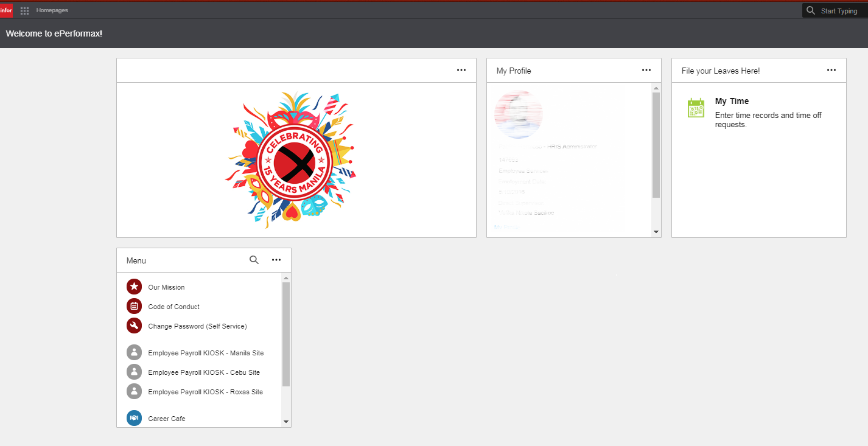
Task: Click the Cebu Site payroll kiosk person icon
Action: [134, 372]
